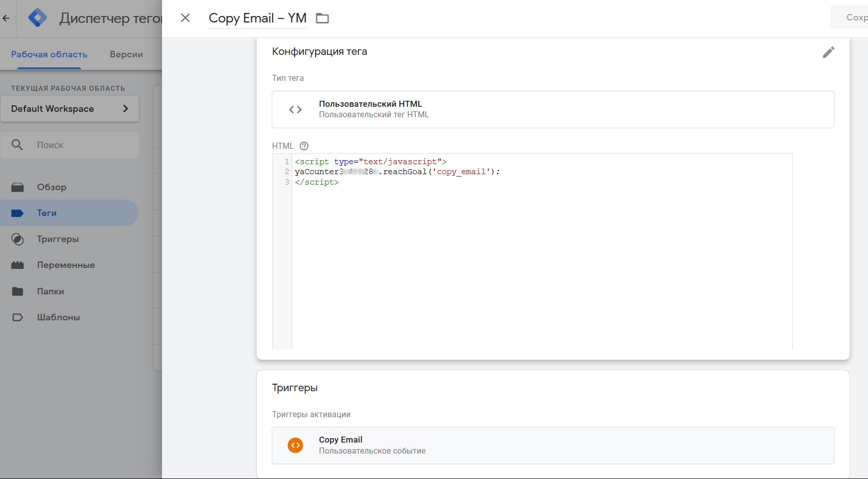Switch to the Версии tab

click(x=126, y=54)
